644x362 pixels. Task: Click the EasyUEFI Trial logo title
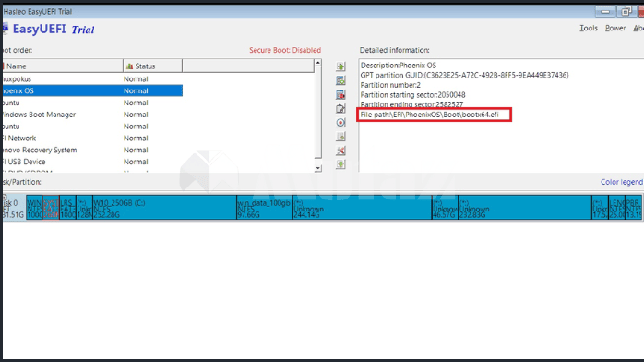pyautogui.click(x=54, y=30)
